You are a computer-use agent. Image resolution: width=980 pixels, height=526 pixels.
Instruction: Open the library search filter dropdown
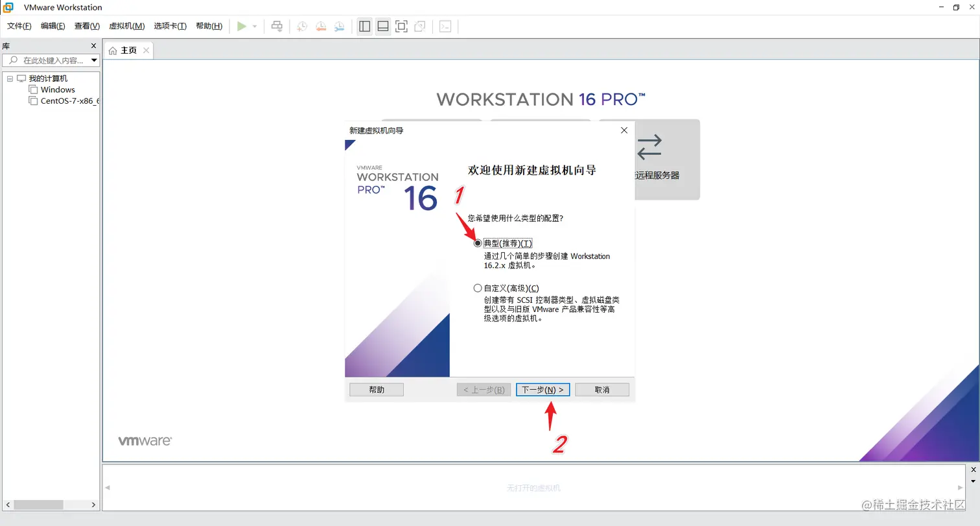click(x=95, y=60)
